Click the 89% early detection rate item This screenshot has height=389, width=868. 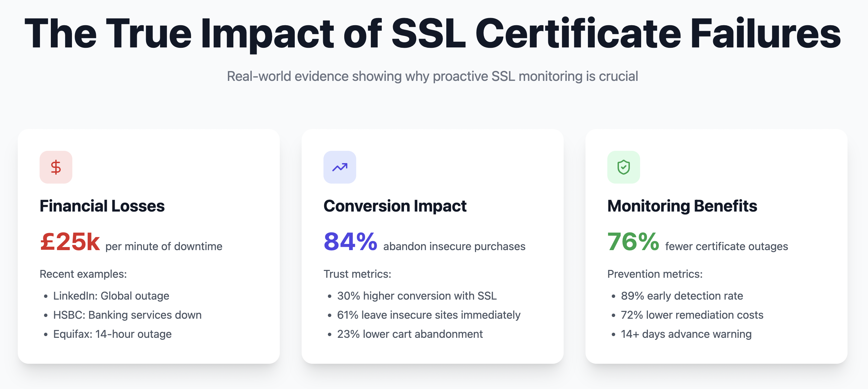(x=682, y=296)
